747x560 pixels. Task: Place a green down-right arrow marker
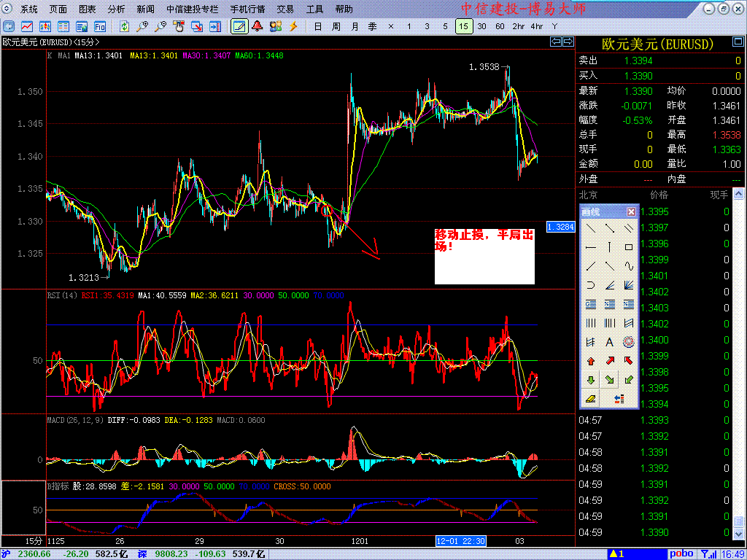coord(610,380)
